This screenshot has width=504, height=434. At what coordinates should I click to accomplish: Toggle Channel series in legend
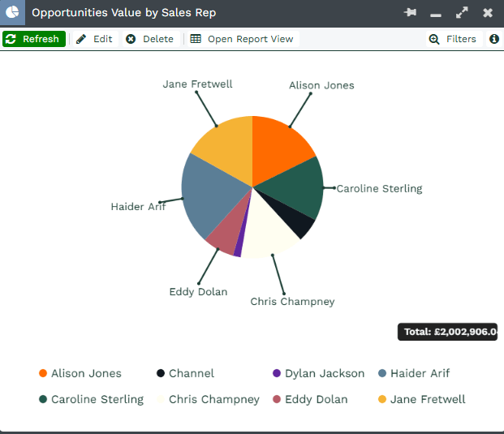(185, 373)
